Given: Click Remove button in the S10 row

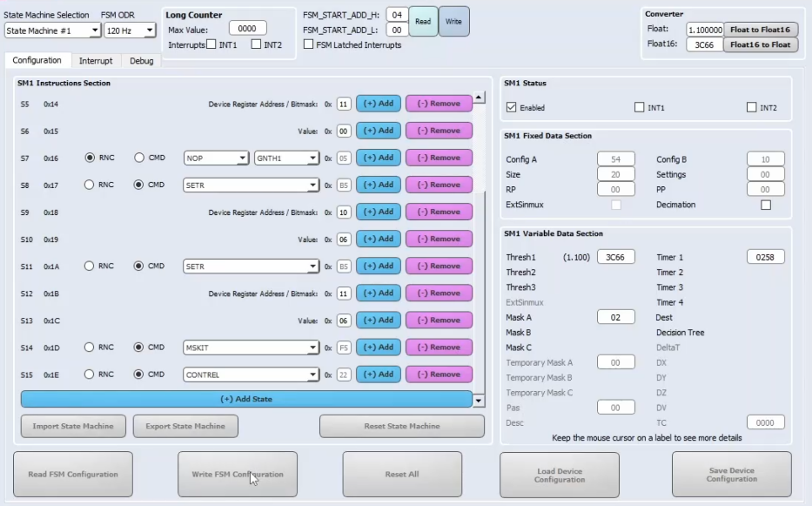Looking at the screenshot, I should pyautogui.click(x=439, y=239).
